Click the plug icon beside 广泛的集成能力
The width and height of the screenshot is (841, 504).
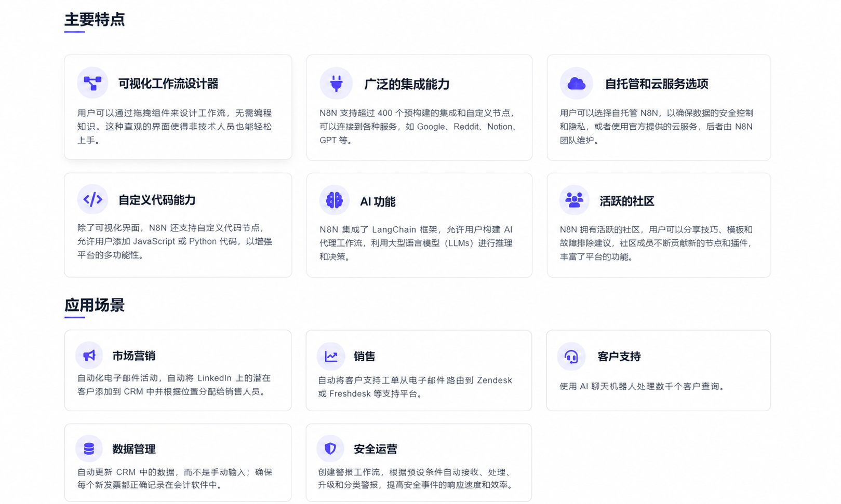[336, 83]
